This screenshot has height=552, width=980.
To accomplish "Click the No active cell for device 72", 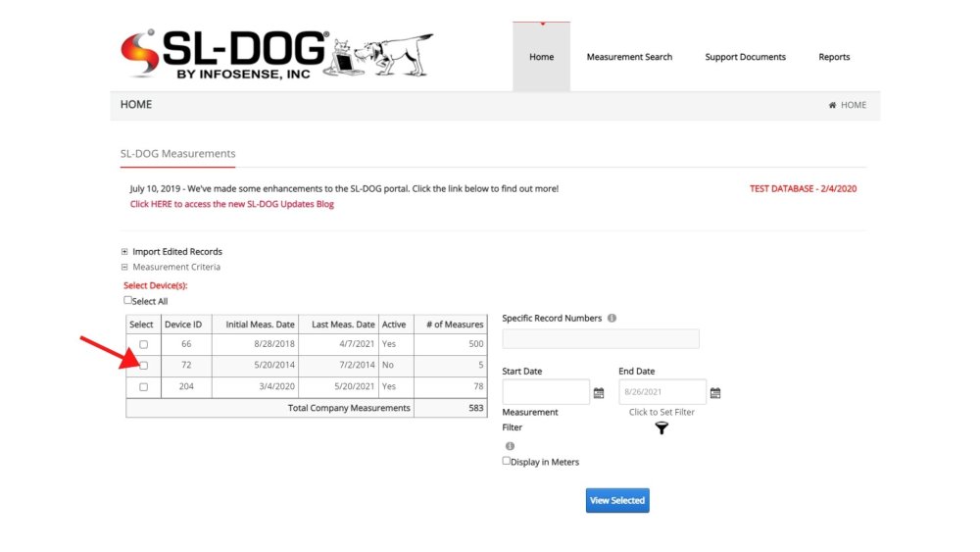I will [x=396, y=365].
